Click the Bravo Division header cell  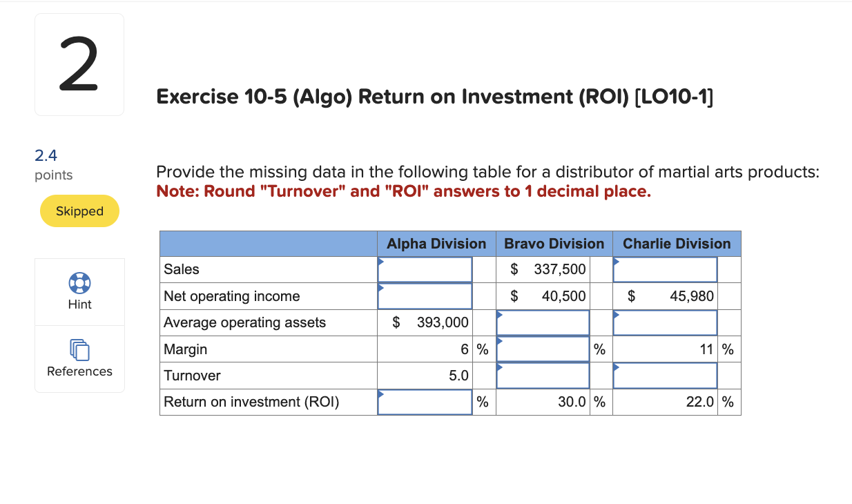pos(554,244)
